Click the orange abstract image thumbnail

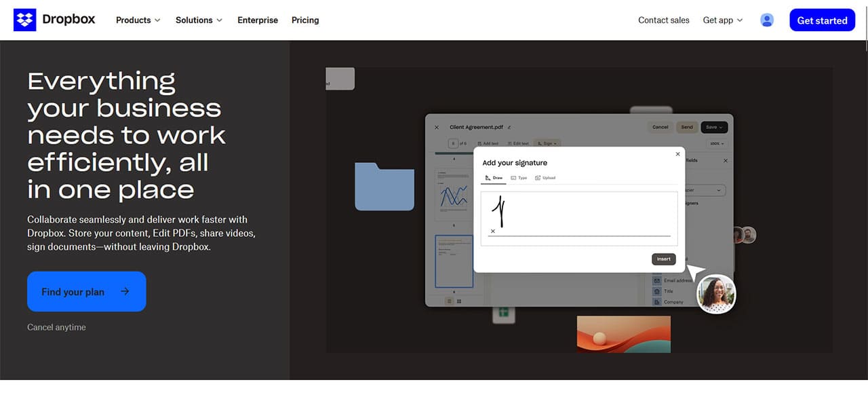coord(624,334)
